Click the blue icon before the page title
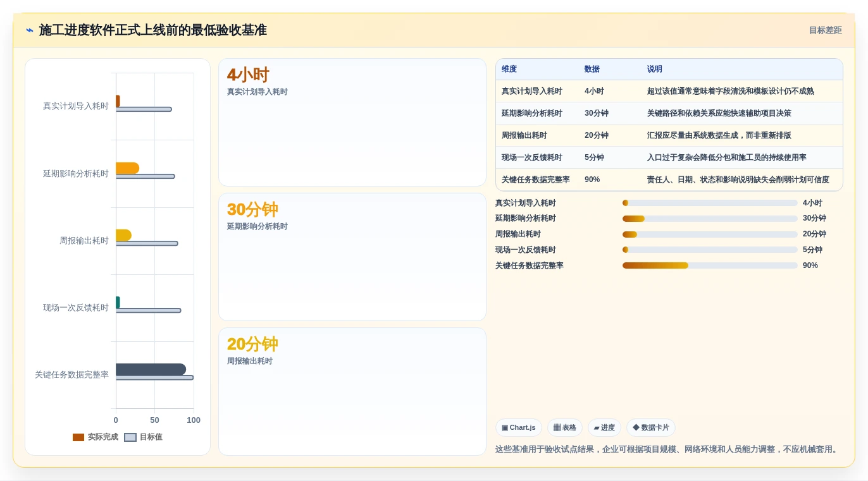Viewport: 868px width, 481px height. point(30,30)
